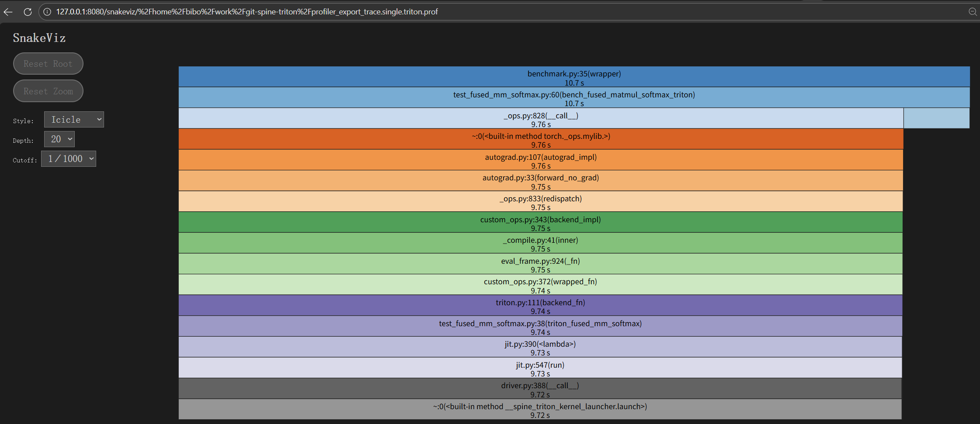Click the unlabeled light blue block beside _ops.py:828
980x424 pixels.
tap(936, 118)
